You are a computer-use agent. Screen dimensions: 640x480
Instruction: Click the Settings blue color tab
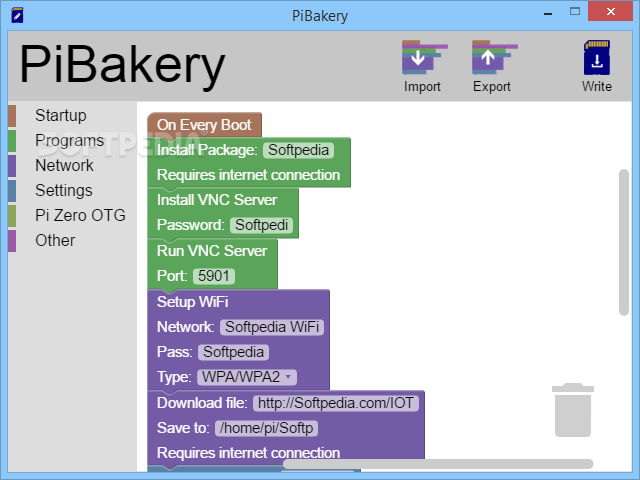tap(12, 191)
